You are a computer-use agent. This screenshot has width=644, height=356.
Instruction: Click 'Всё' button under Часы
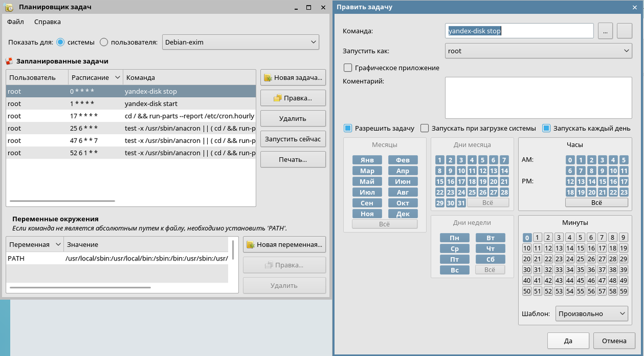[597, 203]
